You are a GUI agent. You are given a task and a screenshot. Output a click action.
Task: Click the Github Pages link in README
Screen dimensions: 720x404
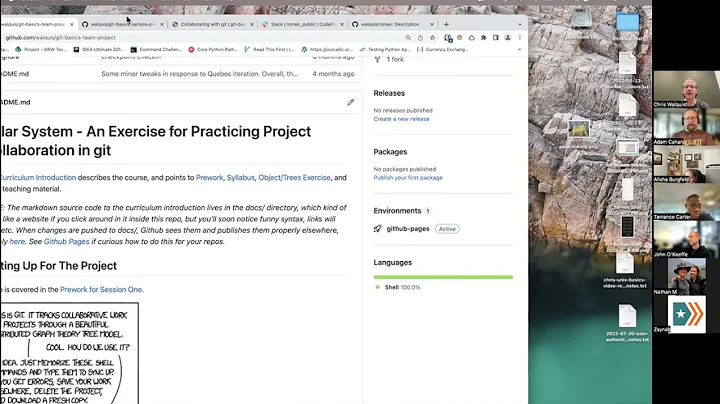pos(67,241)
